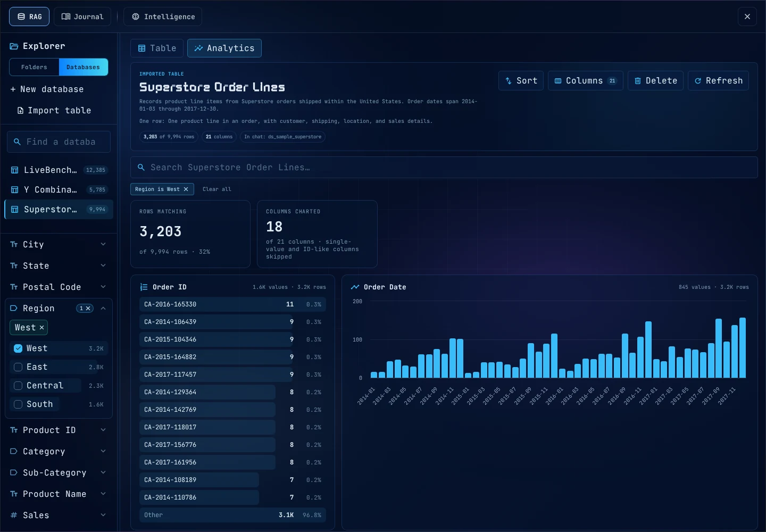Open the RAG tab
The height and width of the screenshot is (532, 766).
point(29,16)
